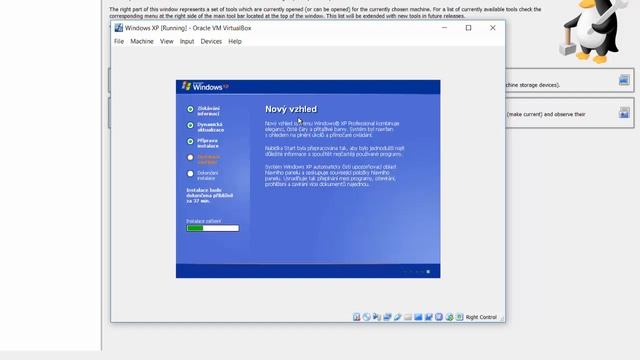
Task: Click the make current description in background Manager
Action: coord(546,114)
